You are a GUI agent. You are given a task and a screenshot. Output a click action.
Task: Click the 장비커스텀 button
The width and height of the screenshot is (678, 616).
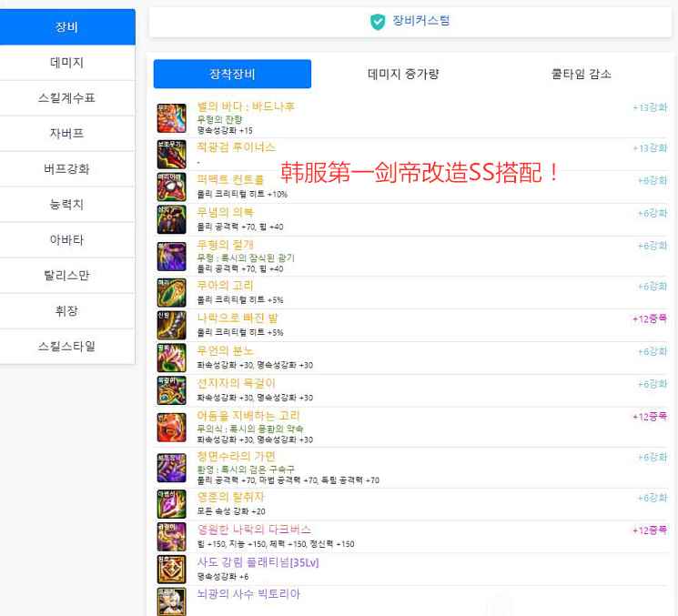410,22
